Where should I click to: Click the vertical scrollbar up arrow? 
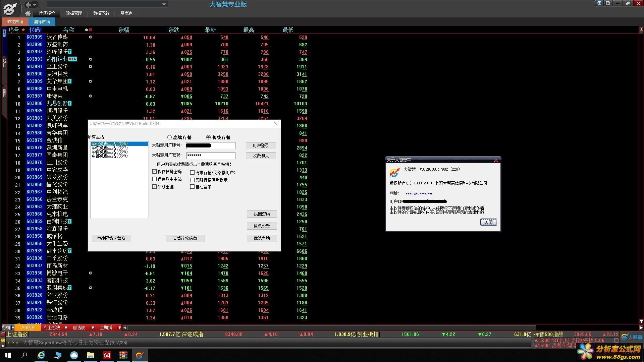(641, 30)
